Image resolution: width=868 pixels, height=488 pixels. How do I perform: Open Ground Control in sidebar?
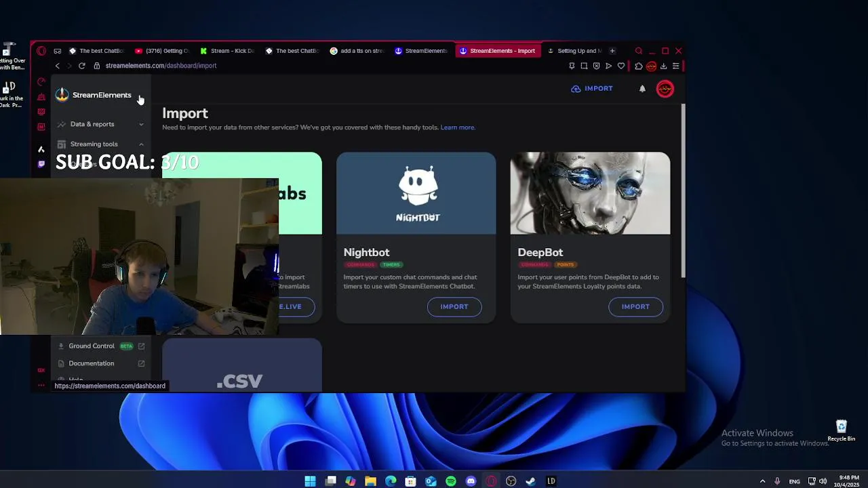coord(92,346)
